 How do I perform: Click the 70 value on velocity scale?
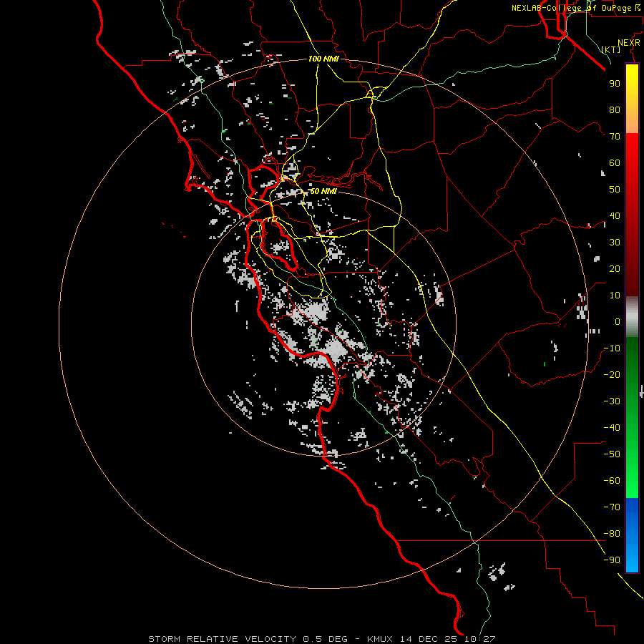click(615, 137)
